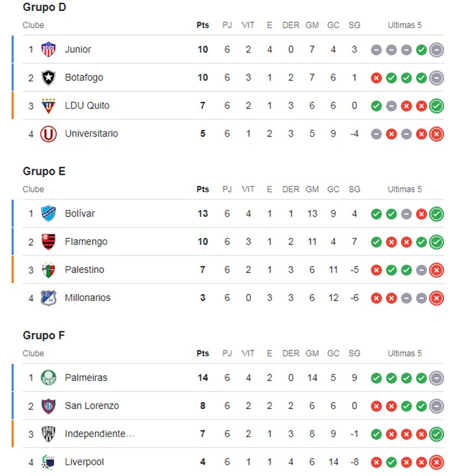This screenshot has height=476, width=455.
Task: Click the LDU Quito crest icon
Action: pyautogui.click(x=48, y=105)
